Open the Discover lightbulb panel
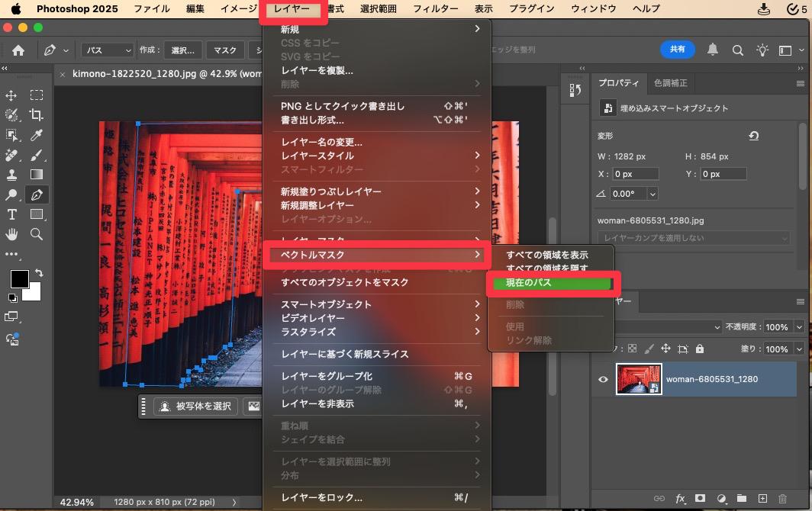 point(762,50)
